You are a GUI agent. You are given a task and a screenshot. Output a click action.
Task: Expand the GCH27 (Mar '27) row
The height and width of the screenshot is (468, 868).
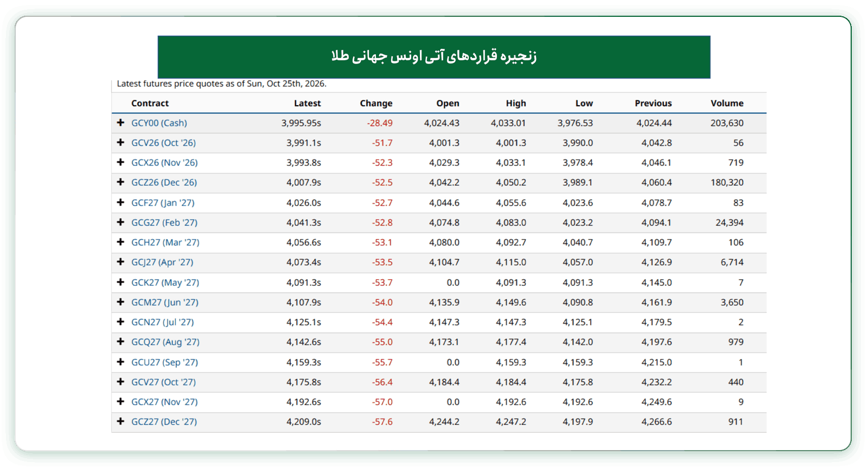point(120,242)
